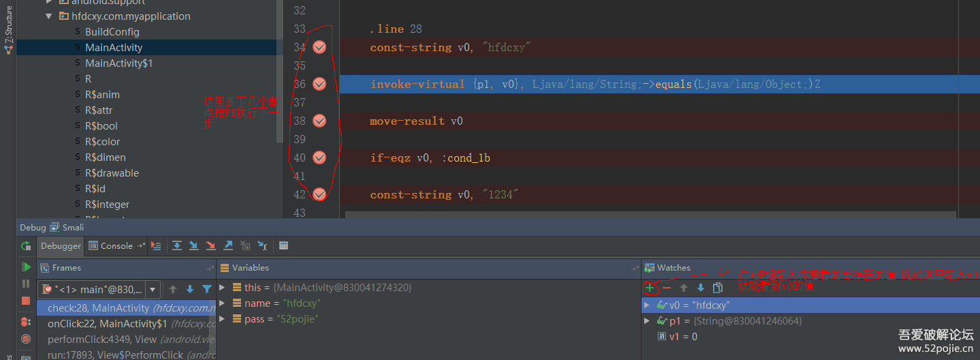
Task: Expand the v0 watch entry
Action: [647, 305]
